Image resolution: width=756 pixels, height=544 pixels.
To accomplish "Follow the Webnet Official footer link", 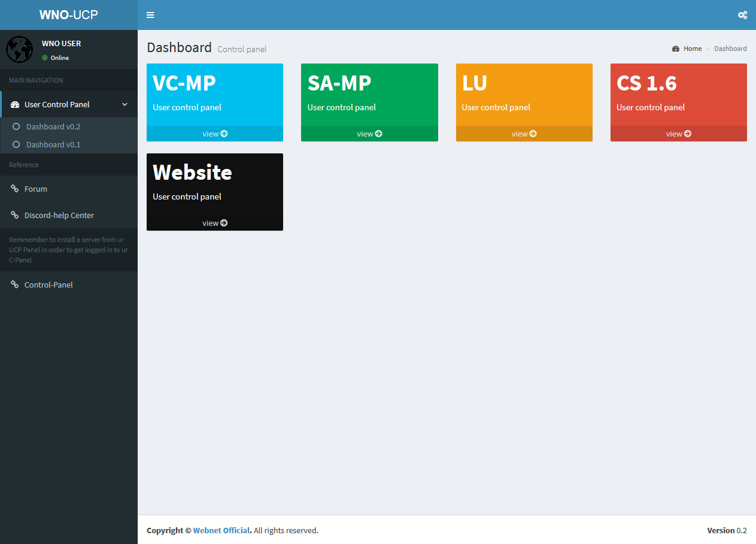I will [221, 530].
